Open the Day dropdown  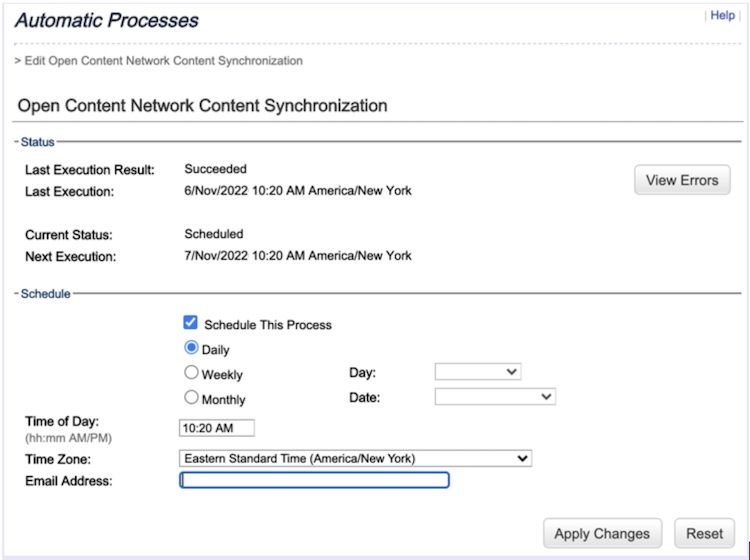click(478, 372)
